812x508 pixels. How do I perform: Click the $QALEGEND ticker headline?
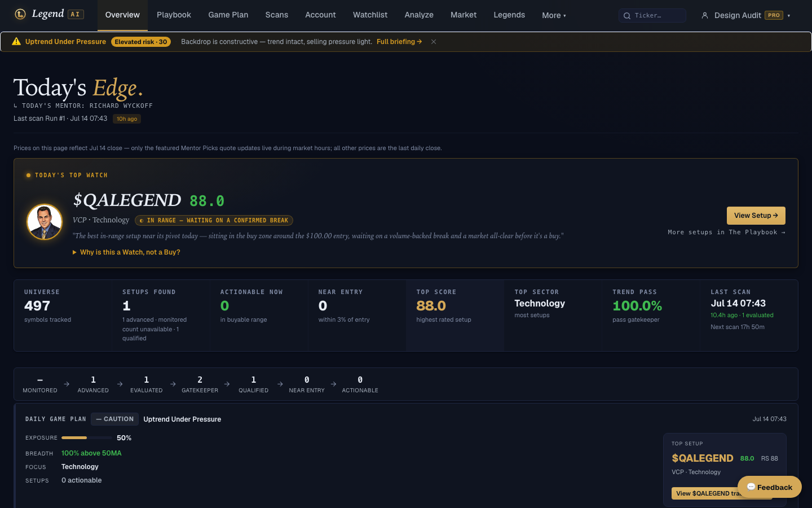coord(127,200)
